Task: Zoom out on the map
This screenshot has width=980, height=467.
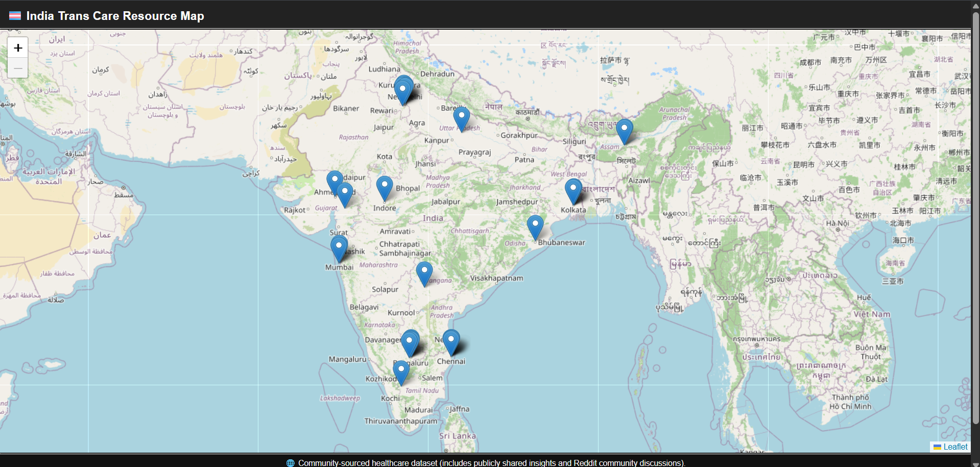Action: 18,68
